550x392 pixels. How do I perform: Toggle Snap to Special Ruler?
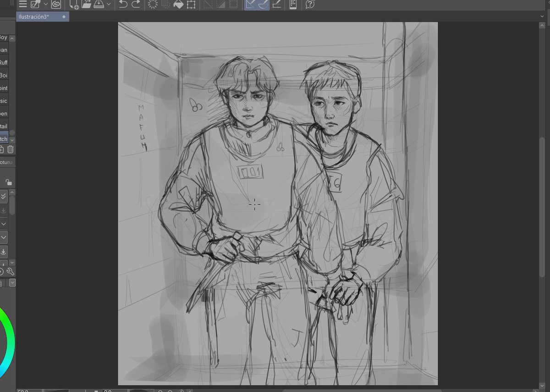[263, 5]
